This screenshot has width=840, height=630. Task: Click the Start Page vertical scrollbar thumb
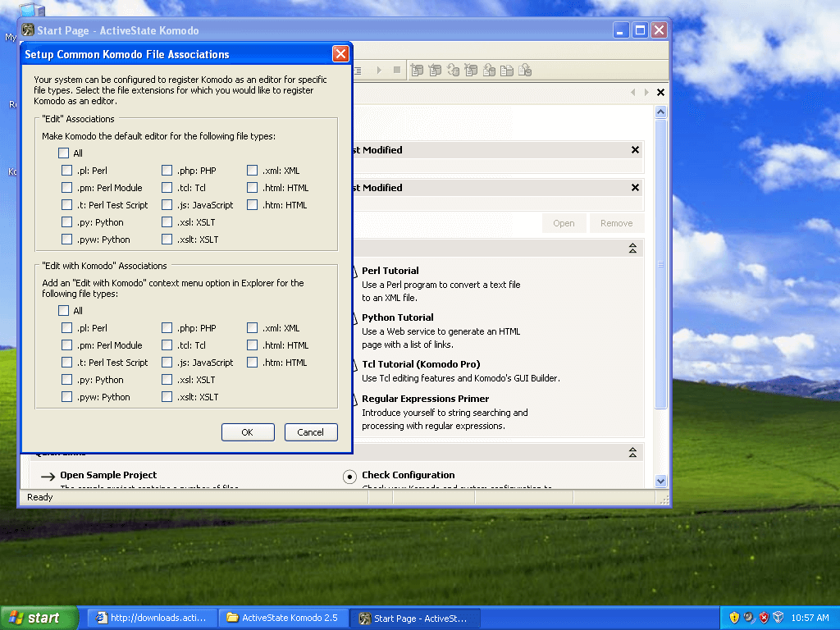coord(660,263)
